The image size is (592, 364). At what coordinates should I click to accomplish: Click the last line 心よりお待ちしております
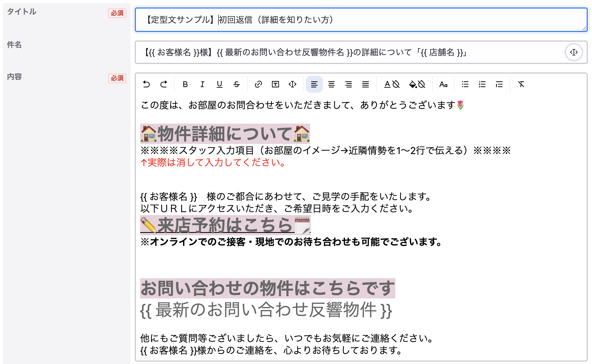(271, 350)
